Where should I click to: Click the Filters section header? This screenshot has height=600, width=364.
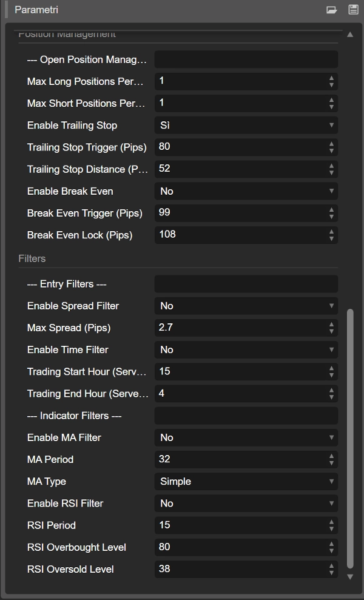pyautogui.click(x=32, y=258)
